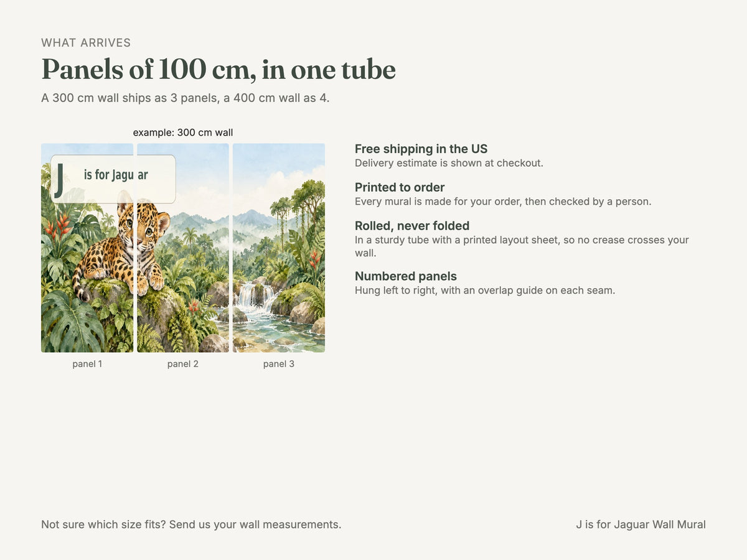Image resolution: width=747 pixels, height=560 pixels.
Task: Click the 'Numbered panels' heading
Action: (x=406, y=276)
